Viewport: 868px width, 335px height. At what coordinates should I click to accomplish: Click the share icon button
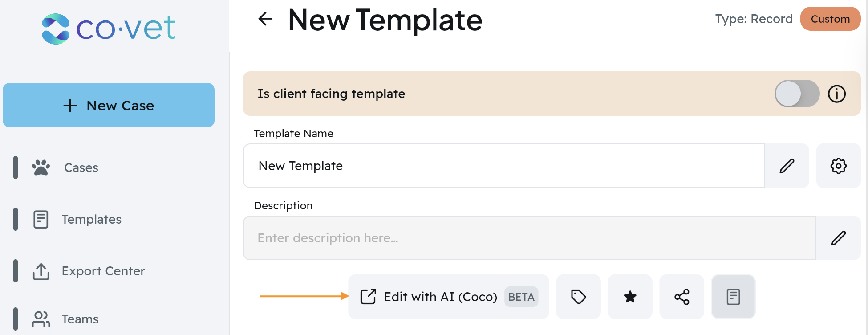681,297
